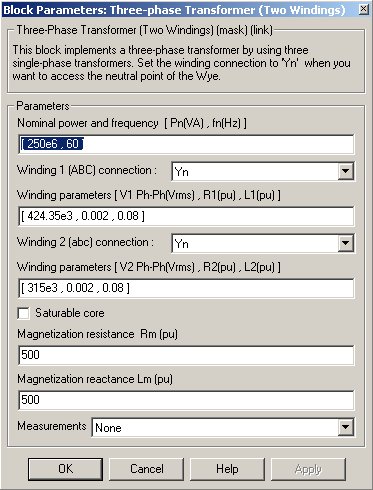The image size is (373, 490).
Task: Open the Help button
Action: 227,469
